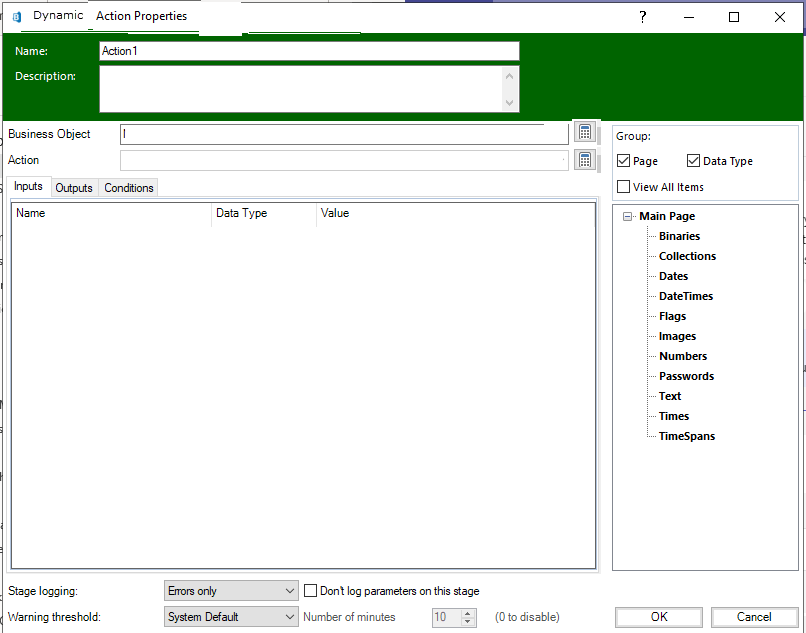The width and height of the screenshot is (806, 633).
Task: Open the Conditions tab
Action: pyautogui.click(x=129, y=188)
